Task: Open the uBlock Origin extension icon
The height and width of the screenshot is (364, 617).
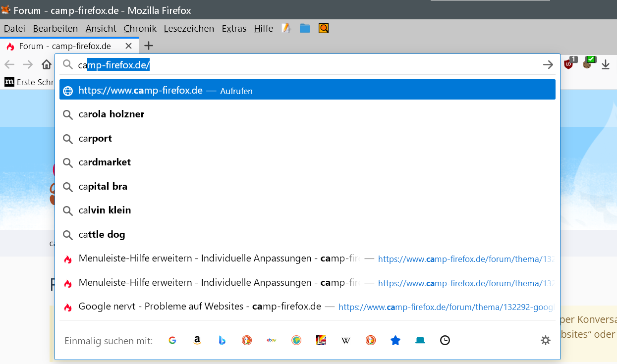Action: pos(569,64)
